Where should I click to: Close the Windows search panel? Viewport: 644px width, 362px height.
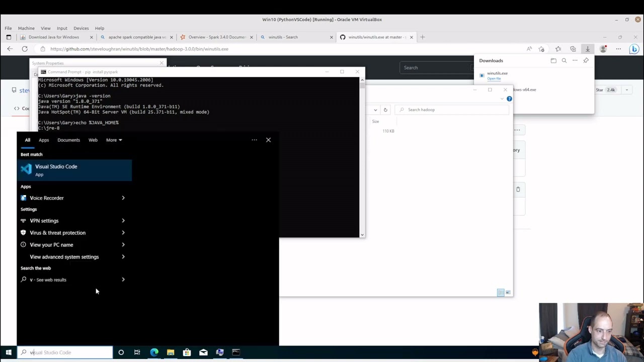[x=268, y=140]
